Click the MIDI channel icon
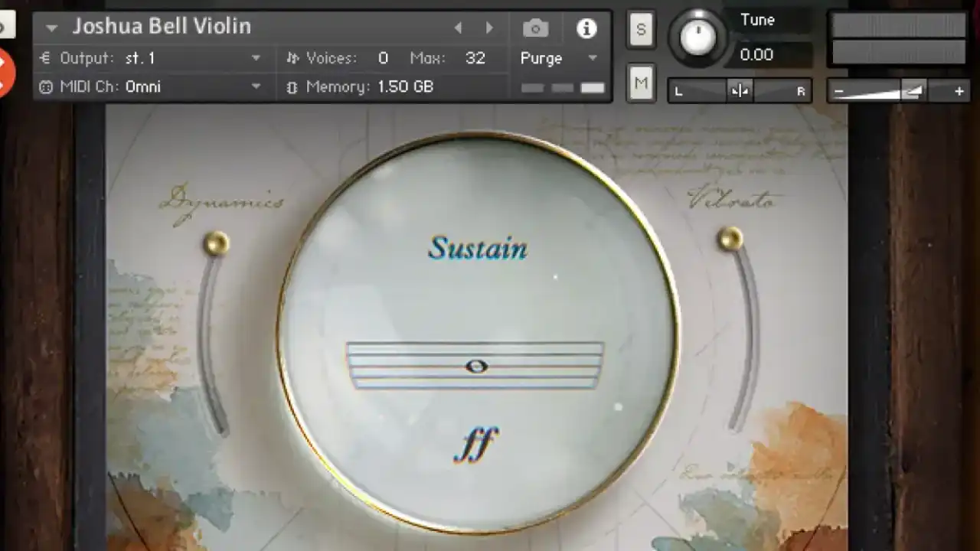This screenshot has height=551, width=980. (45, 87)
